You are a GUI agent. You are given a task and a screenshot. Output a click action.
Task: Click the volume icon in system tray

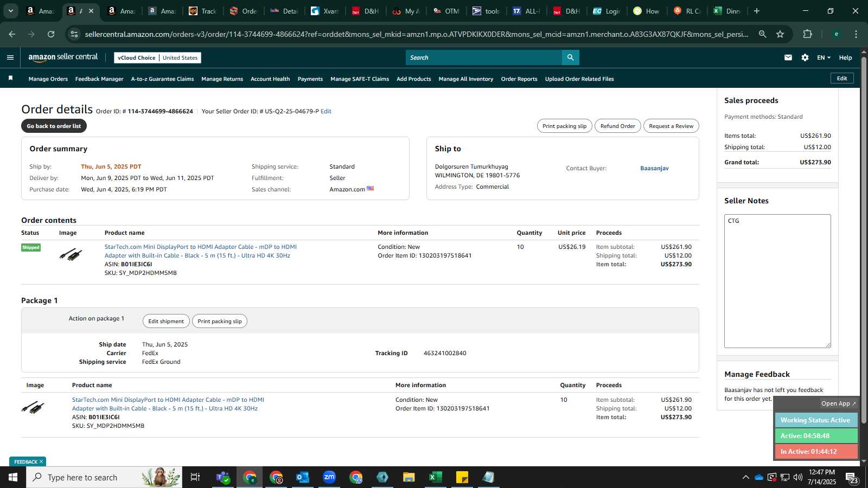click(798, 477)
